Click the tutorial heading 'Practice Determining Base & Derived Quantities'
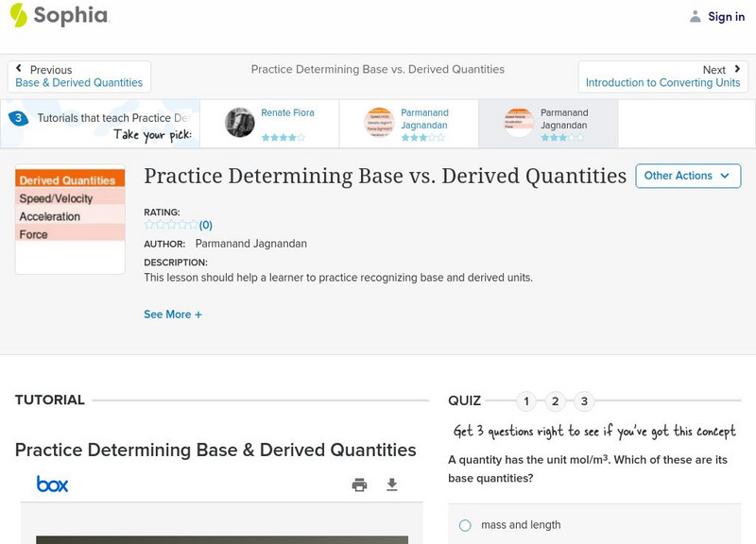Viewport: 756px width, 544px height. [x=215, y=450]
